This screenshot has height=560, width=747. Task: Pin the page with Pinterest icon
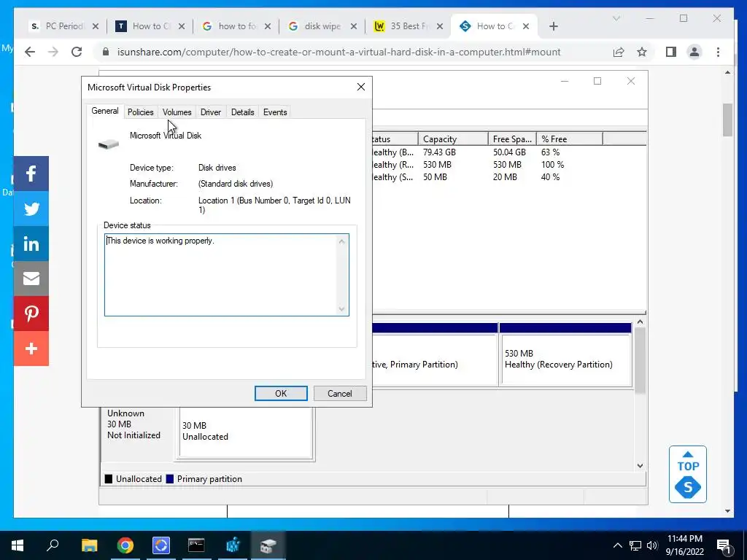click(31, 314)
